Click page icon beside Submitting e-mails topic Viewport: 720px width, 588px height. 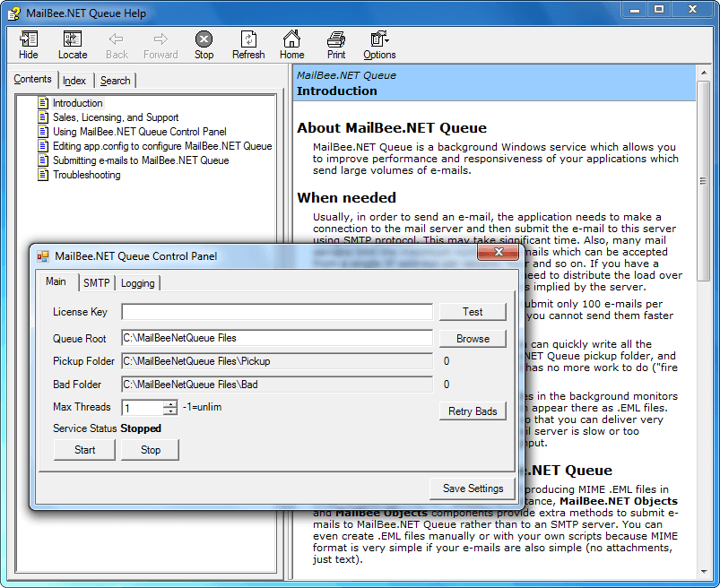click(x=43, y=160)
